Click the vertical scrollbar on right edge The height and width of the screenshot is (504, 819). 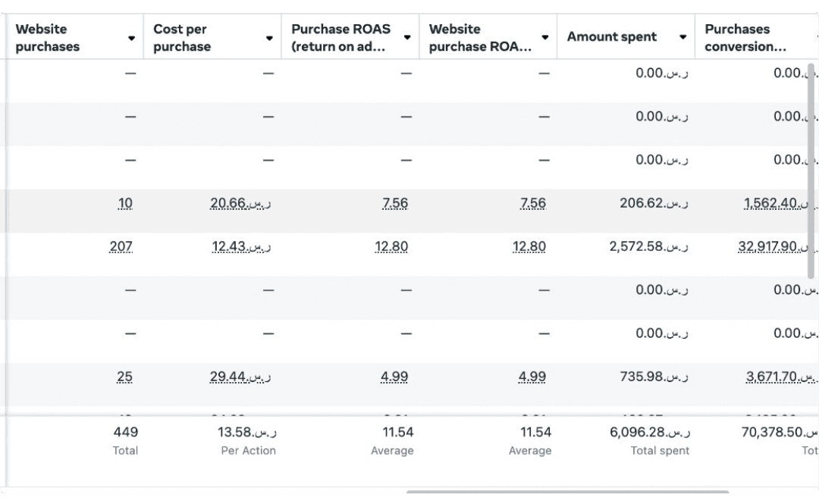(811, 171)
